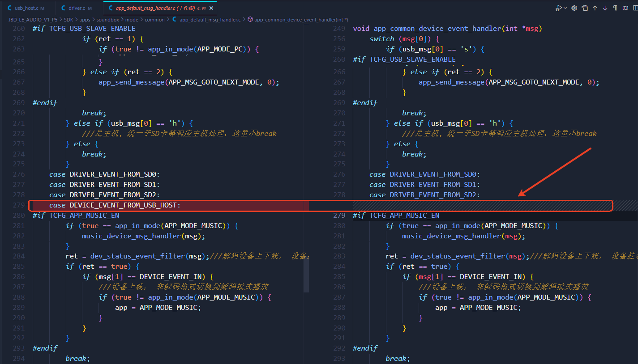Image resolution: width=638 pixels, height=364 pixels.
Task: Open the common breadcrumb segment
Action: pyautogui.click(x=154, y=20)
